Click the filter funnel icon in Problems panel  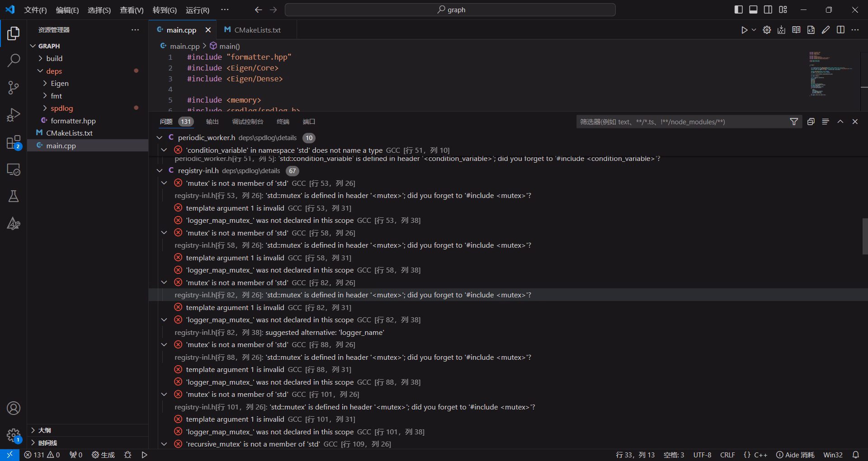[x=794, y=122]
